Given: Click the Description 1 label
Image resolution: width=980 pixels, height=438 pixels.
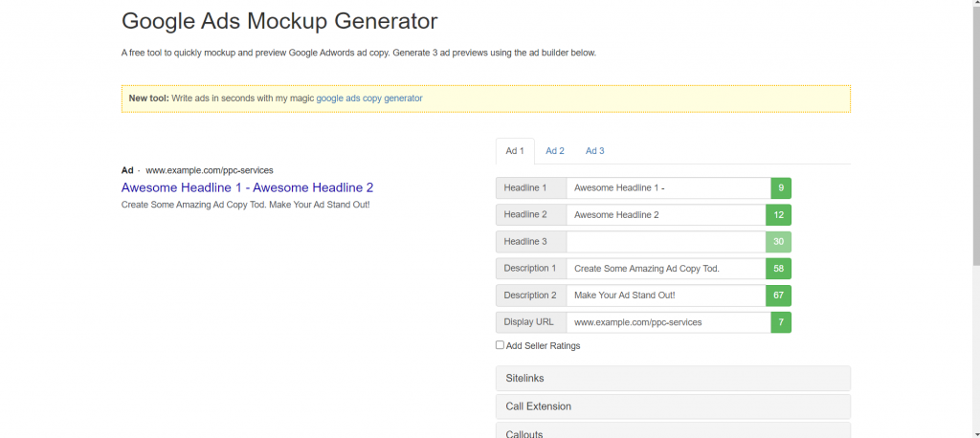Looking at the screenshot, I should [531, 269].
